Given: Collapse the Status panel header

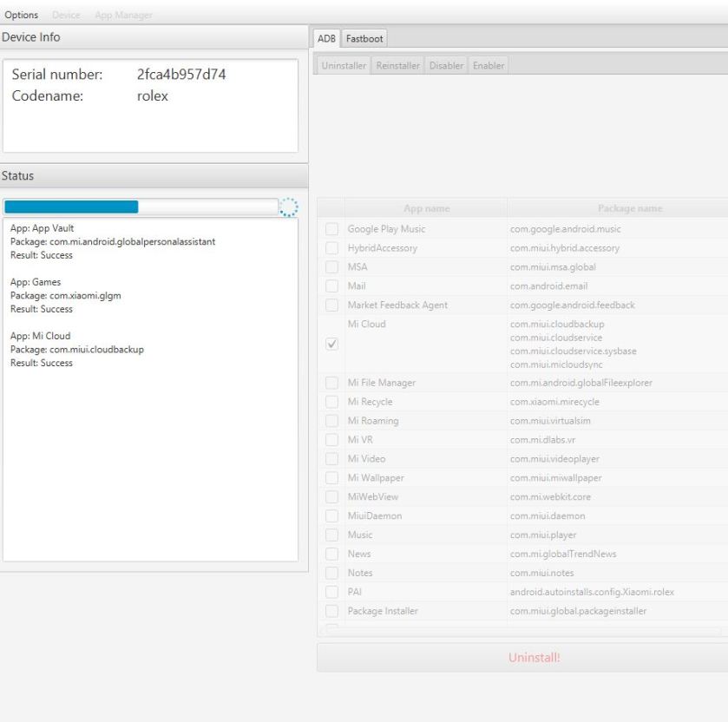Looking at the screenshot, I should pyautogui.click(x=151, y=175).
